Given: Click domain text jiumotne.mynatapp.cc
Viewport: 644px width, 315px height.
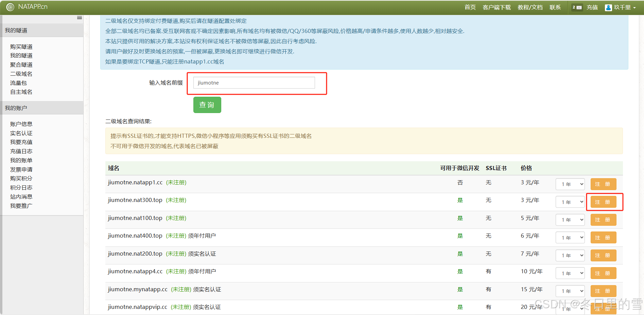Looking at the screenshot, I should pyautogui.click(x=138, y=290).
